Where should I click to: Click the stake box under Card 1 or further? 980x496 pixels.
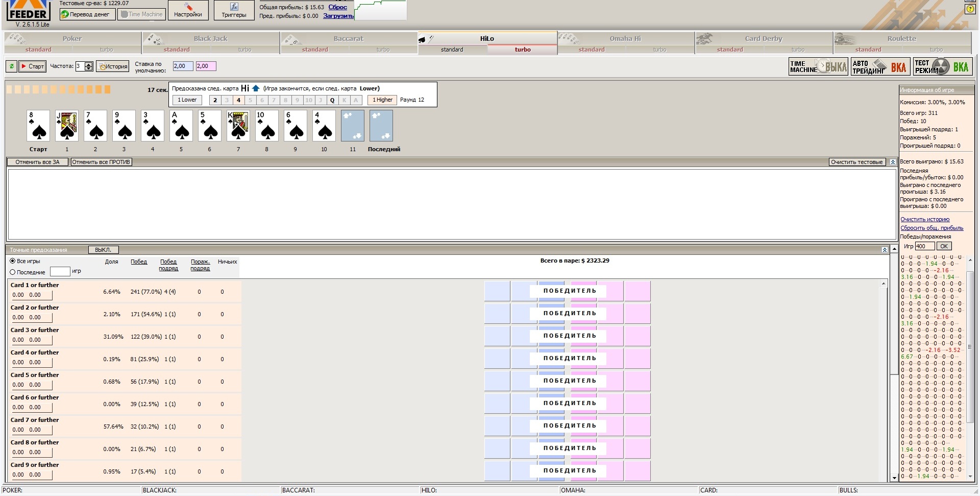coord(32,295)
